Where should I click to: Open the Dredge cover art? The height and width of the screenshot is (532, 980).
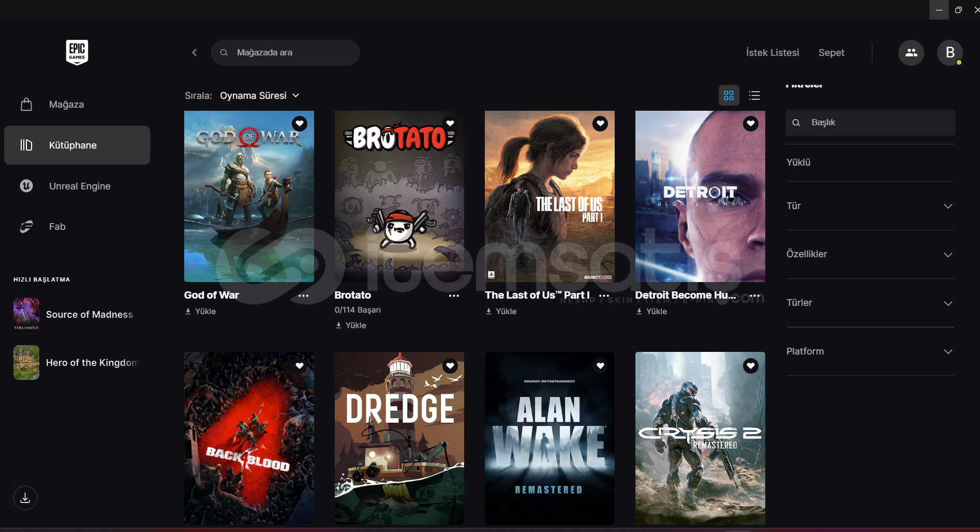coord(399,438)
